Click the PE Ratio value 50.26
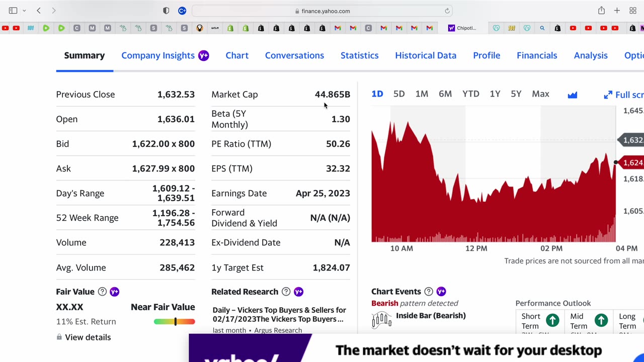 point(338,144)
